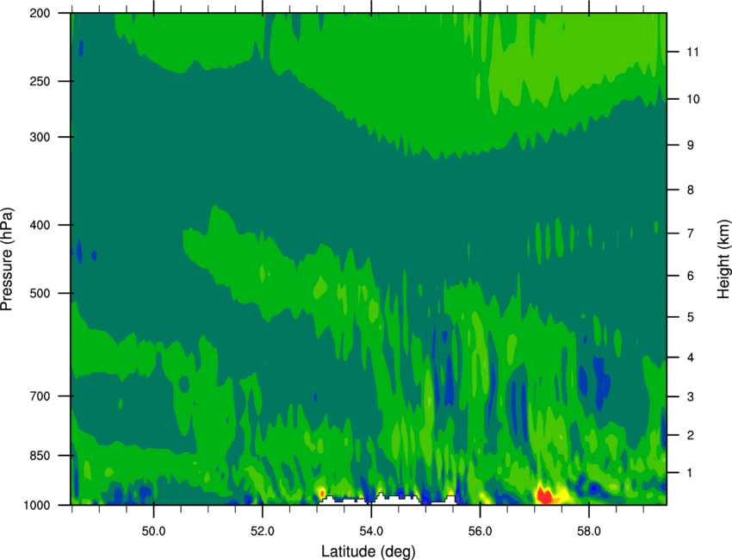Pick the 9 km height label
Image resolution: width=732 pixels, height=560 pixels.
[690, 146]
